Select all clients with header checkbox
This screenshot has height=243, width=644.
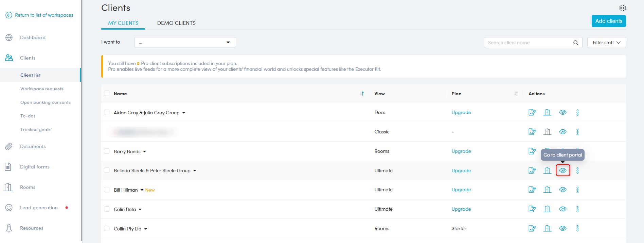[x=107, y=93]
